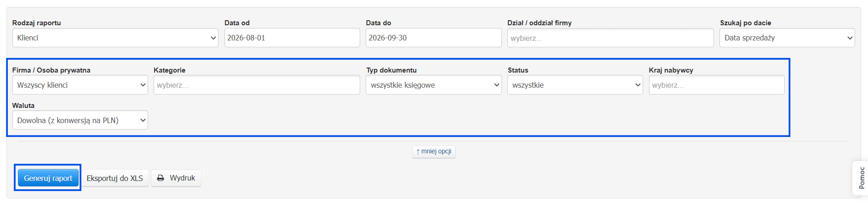Click the Eksportuj do XLS button

115,178
